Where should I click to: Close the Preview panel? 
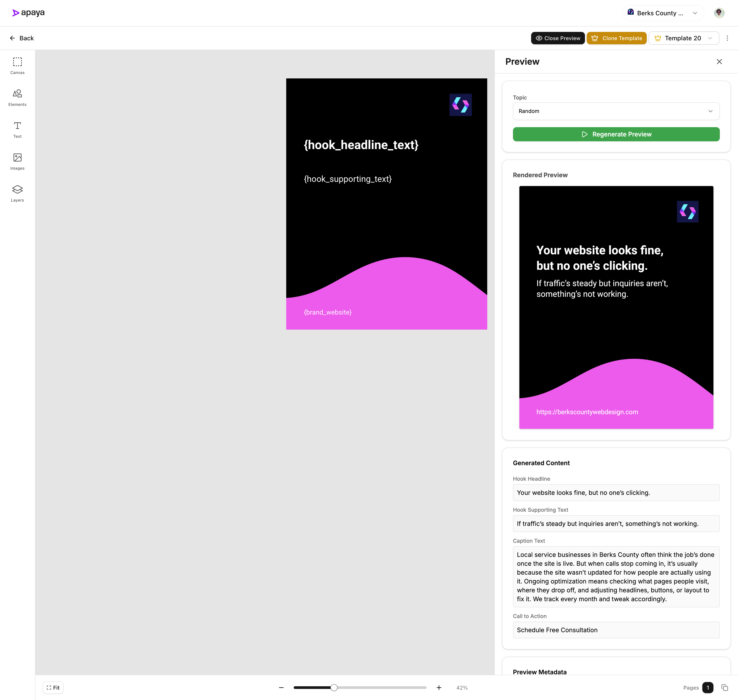719,62
